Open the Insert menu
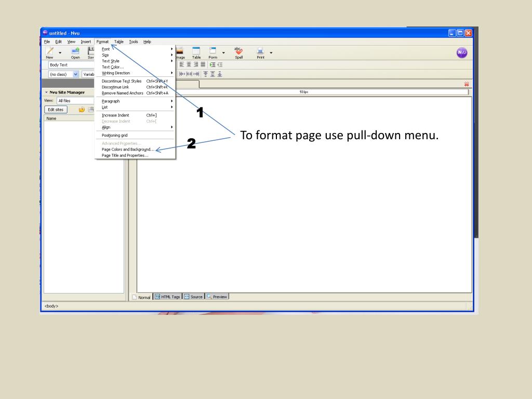Image resolution: width=532 pixels, height=399 pixels. [86, 42]
